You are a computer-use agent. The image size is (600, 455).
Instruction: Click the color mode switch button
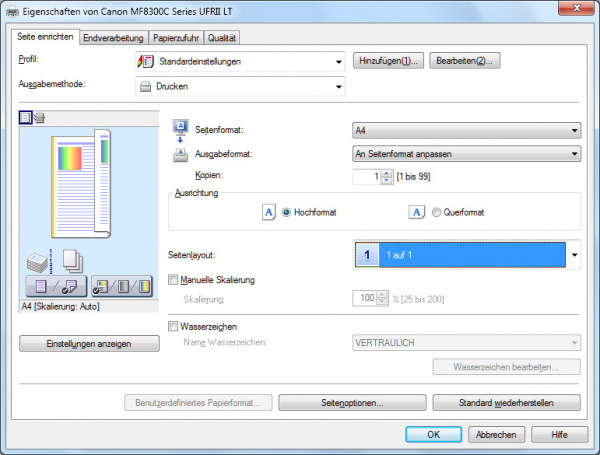(121, 288)
